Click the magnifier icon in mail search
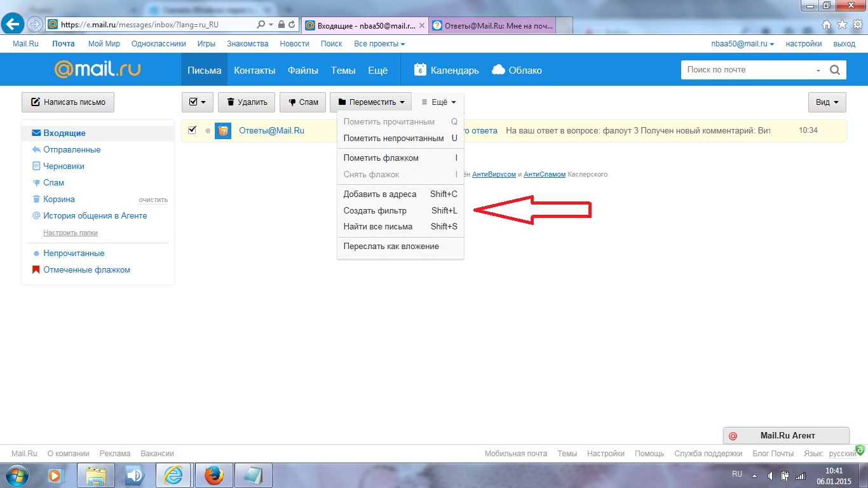 pyautogui.click(x=835, y=70)
